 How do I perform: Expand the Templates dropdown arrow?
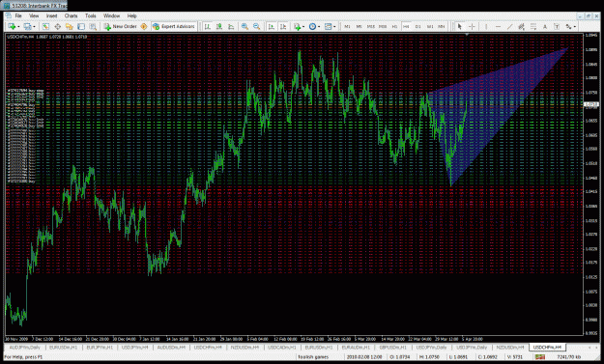334,26
